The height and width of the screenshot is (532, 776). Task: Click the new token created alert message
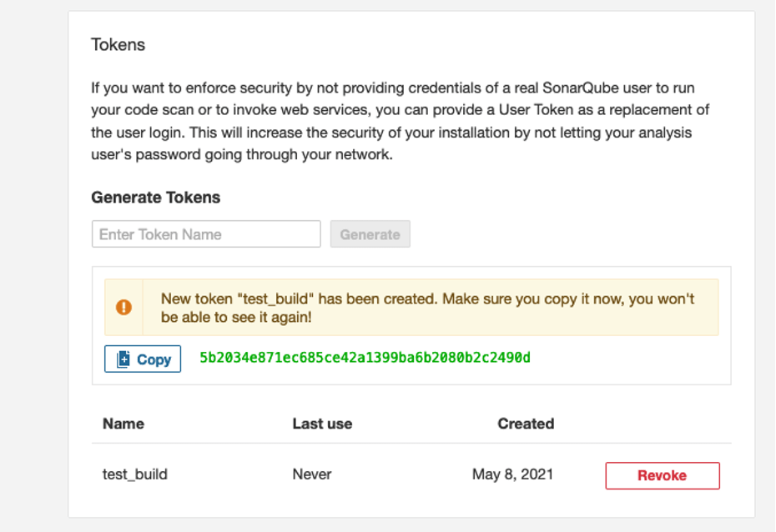tap(427, 308)
